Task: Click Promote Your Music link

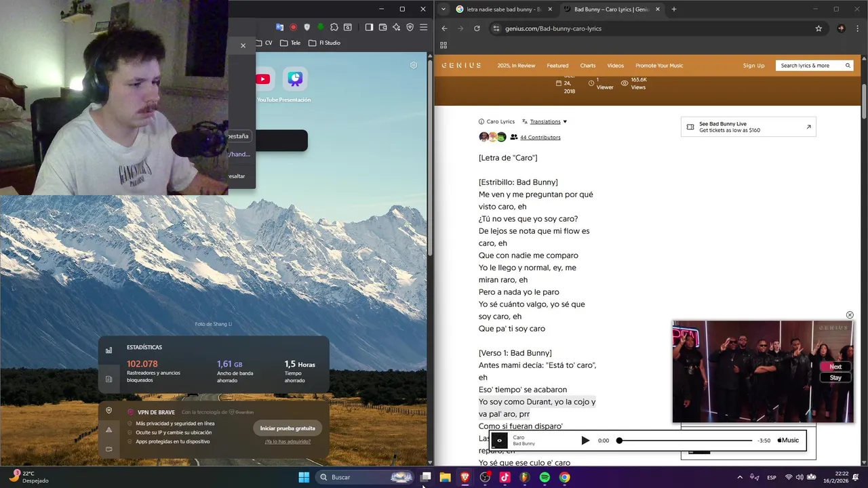Action: 659,66
